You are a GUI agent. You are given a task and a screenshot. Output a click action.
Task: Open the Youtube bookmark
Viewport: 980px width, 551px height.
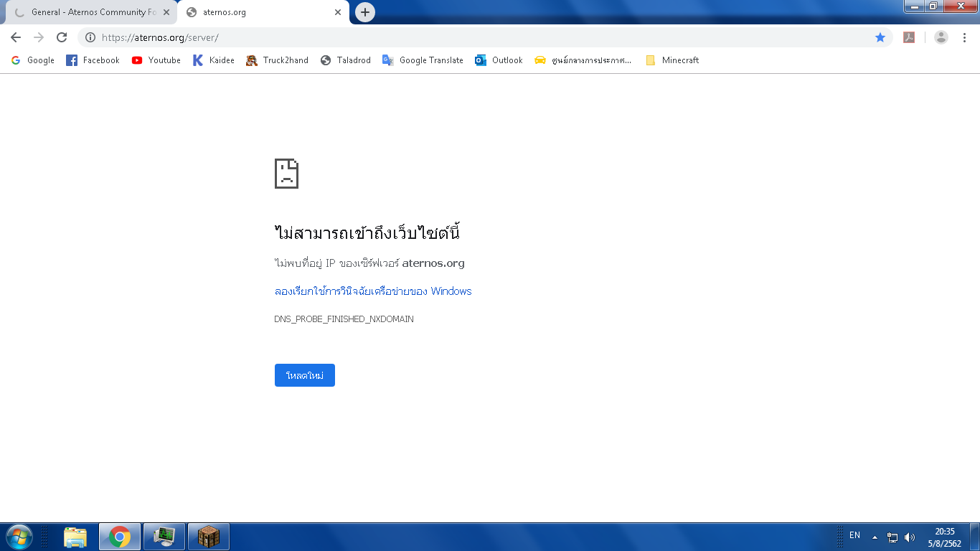pos(156,60)
